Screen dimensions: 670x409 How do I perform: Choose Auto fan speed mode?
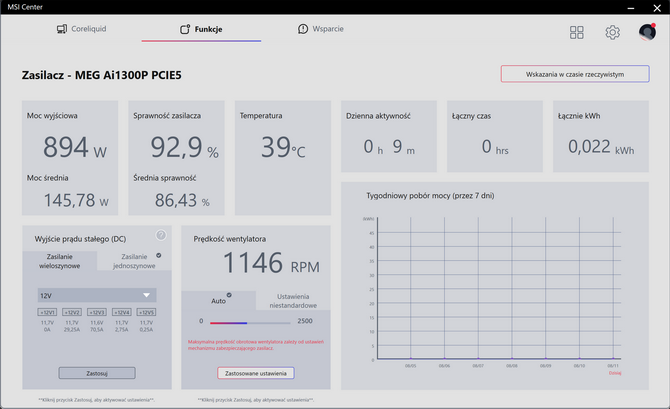219,301
